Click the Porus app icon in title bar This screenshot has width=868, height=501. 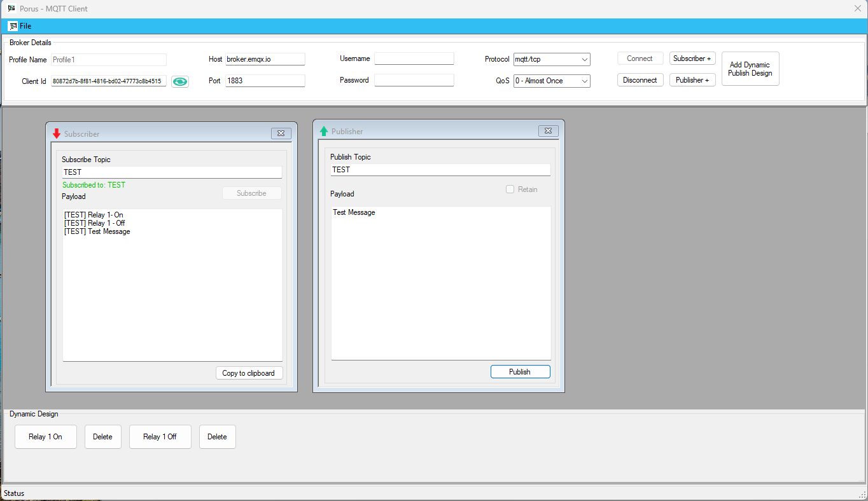(x=11, y=8)
